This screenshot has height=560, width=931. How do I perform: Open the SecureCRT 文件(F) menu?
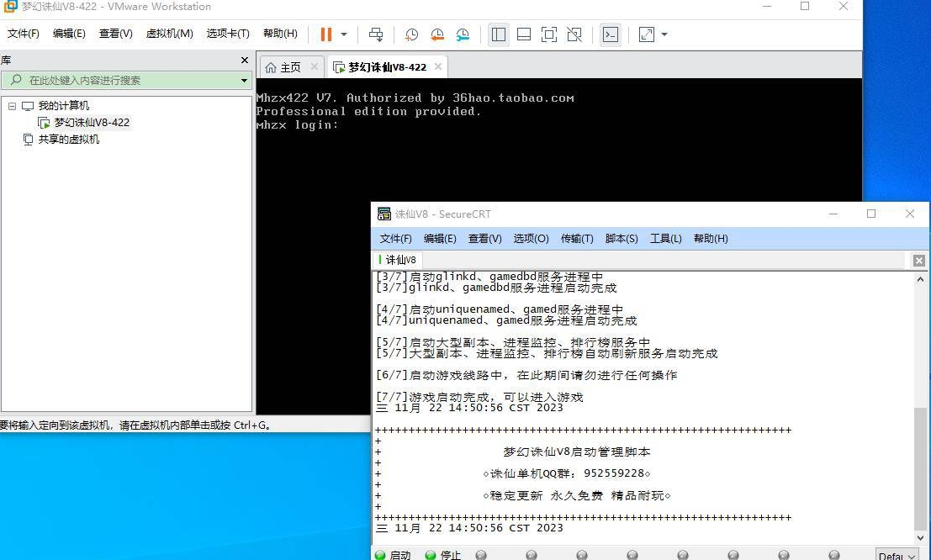point(395,239)
